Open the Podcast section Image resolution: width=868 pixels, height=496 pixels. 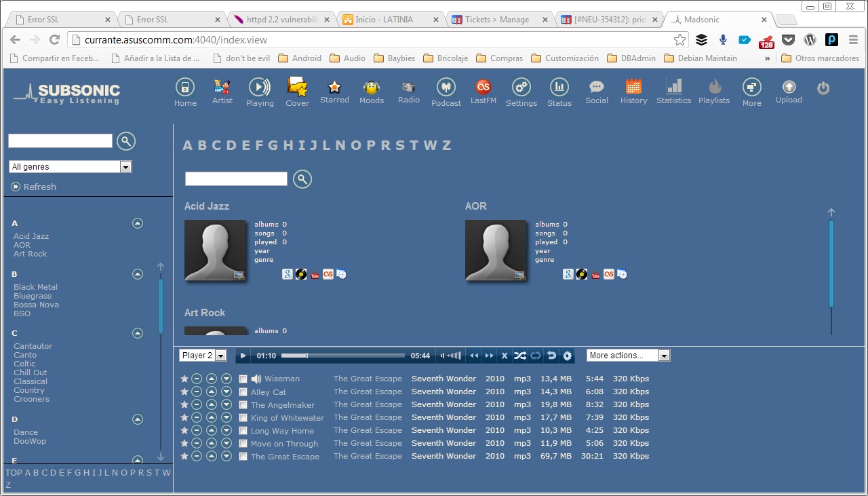point(446,92)
